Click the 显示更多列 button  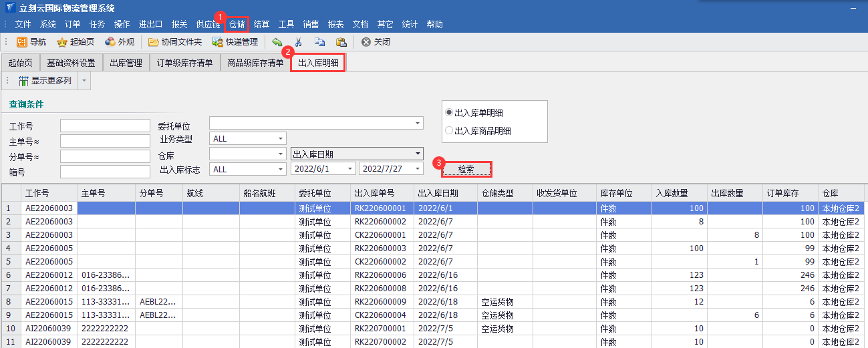point(45,81)
